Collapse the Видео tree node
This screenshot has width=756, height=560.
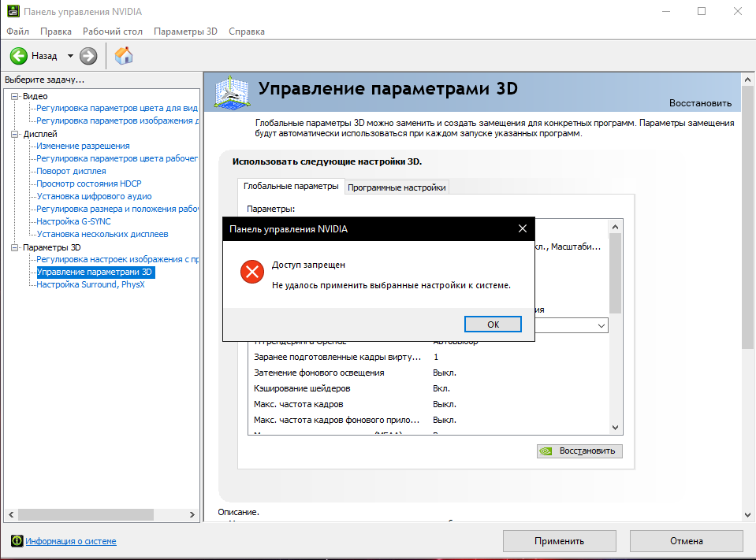pyautogui.click(x=15, y=96)
